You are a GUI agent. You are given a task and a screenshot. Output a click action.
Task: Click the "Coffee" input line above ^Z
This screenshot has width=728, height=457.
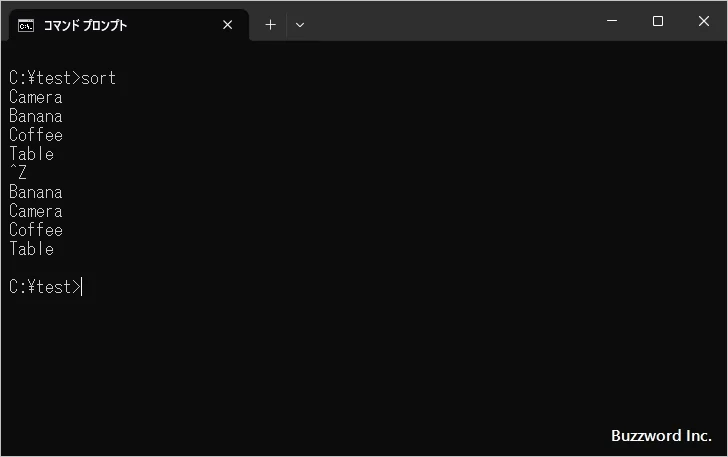pyautogui.click(x=36, y=135)
